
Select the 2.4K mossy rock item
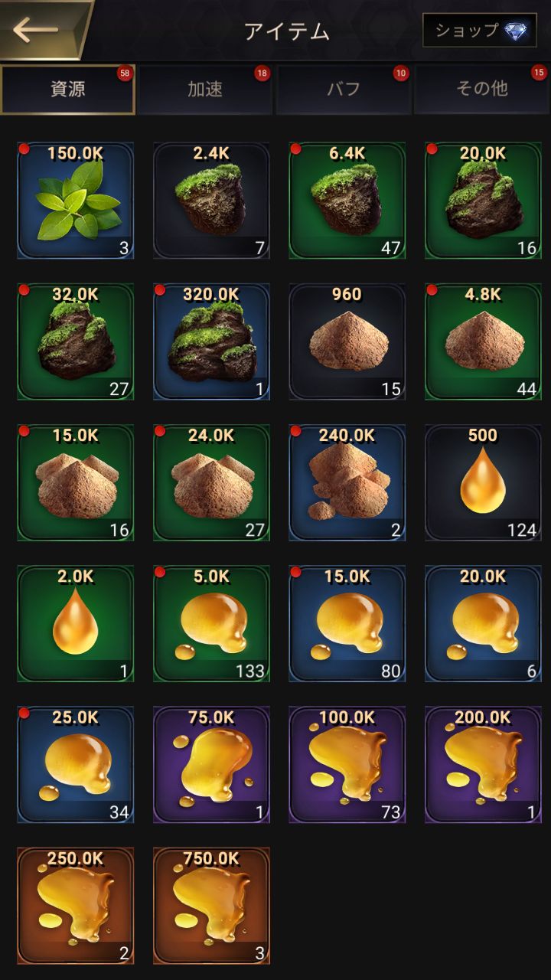click(x=212, y=201)
